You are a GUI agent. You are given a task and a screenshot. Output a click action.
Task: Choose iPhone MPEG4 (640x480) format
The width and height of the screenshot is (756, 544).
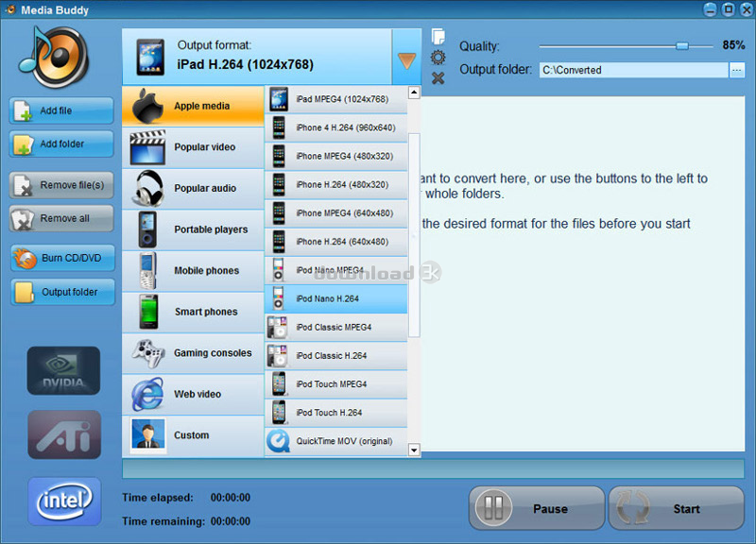[336, 213]
